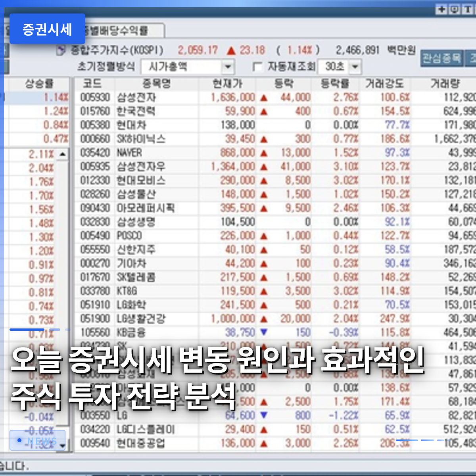Screen dimensions: 476x476
Task: Click the -0.39% change rate cell
Action: [344, 332]
